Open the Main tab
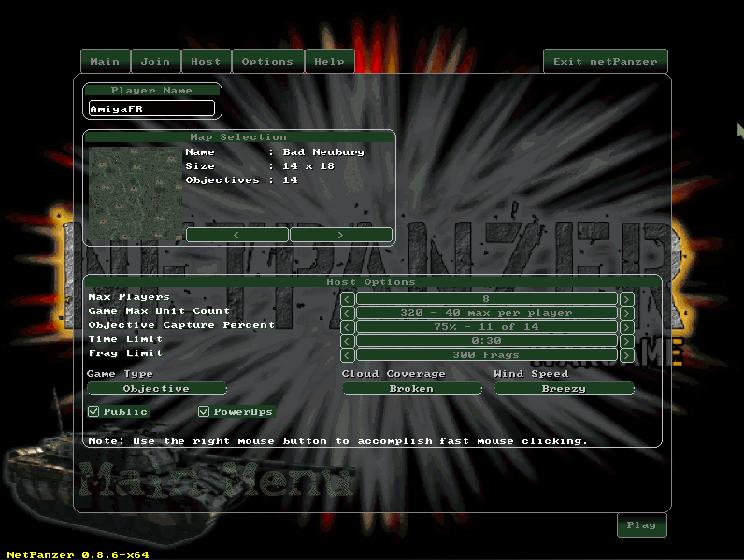Image resolution: width=744 pixels, height=560 pixels. pos(106,61)
